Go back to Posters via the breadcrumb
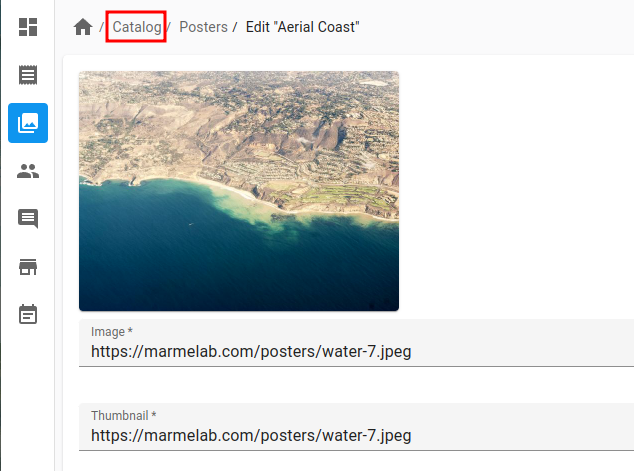 [x=203, y=27]
